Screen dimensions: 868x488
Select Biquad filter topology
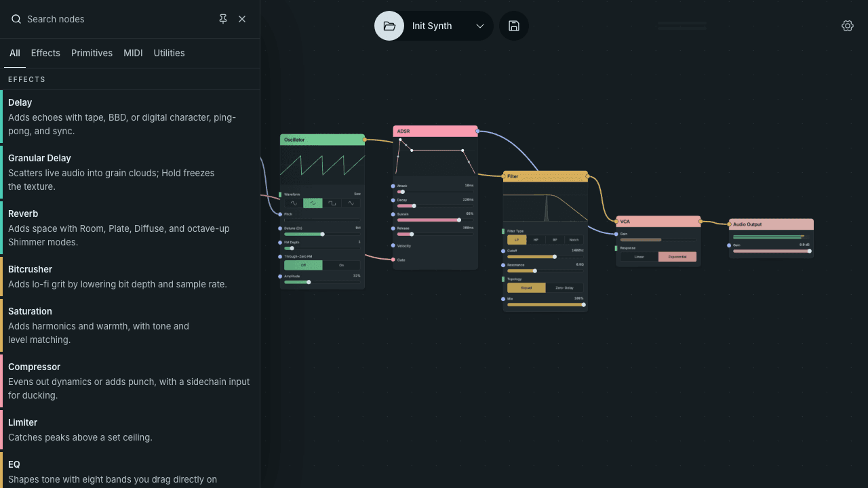pyautogui.click(x=526, y=287)
